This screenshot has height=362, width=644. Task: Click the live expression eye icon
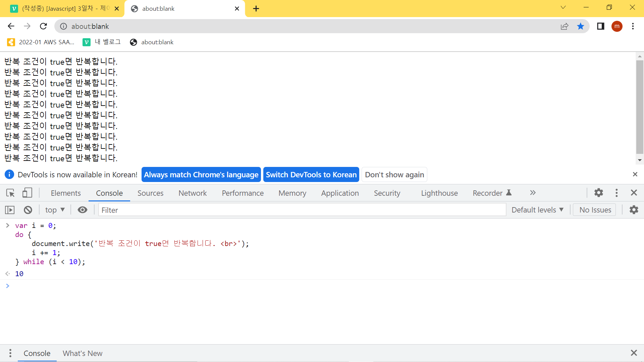(x=82, y=210)
